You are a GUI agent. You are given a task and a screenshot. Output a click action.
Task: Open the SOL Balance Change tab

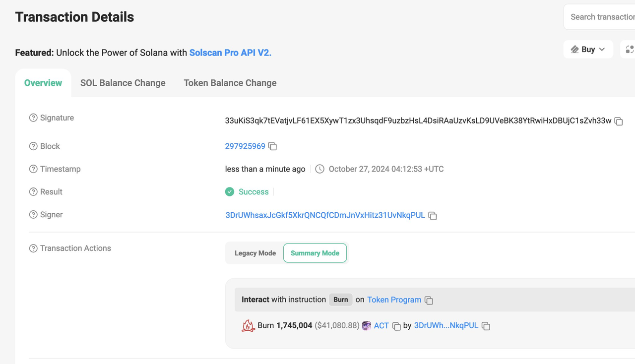pos(123,83)
